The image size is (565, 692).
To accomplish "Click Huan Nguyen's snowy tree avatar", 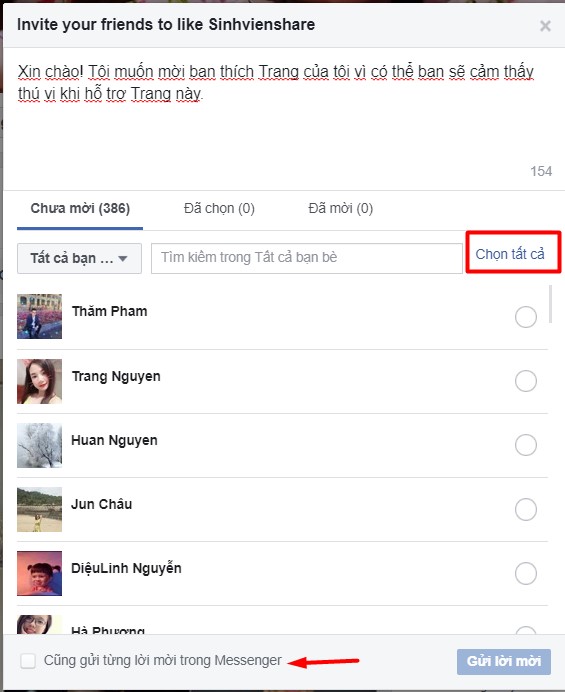I will tap(39, 445).
